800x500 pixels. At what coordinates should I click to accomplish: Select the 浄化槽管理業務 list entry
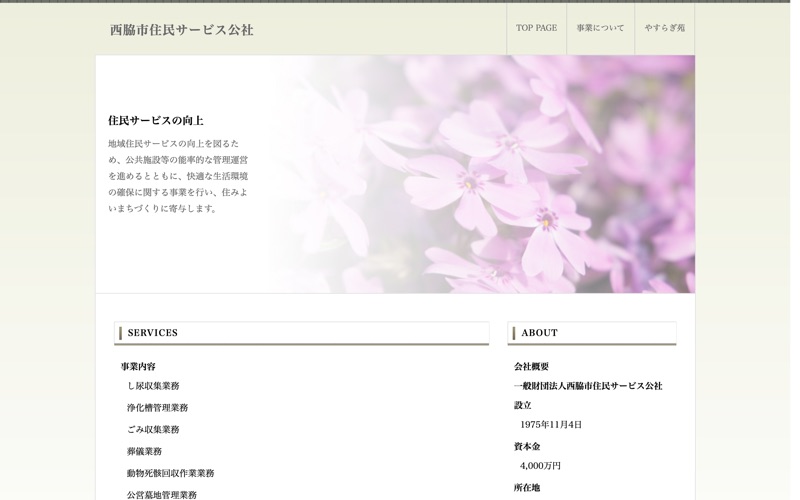158,408
